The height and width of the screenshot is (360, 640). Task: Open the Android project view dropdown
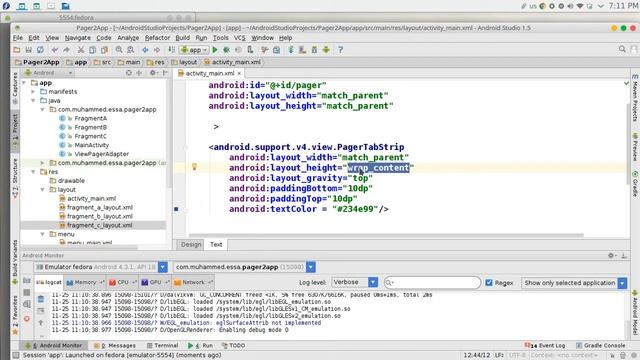(48, 73)
